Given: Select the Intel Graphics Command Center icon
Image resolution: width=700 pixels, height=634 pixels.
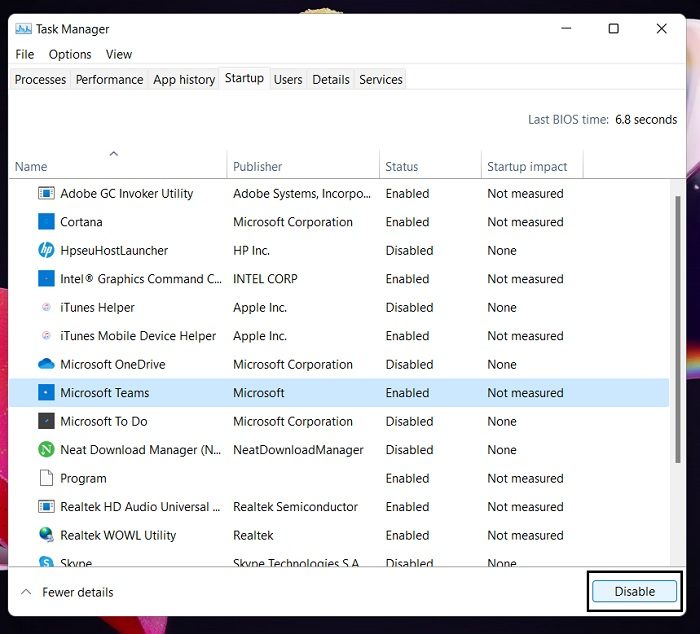Looking at the screenshot, I should click(x=46, y=279).
